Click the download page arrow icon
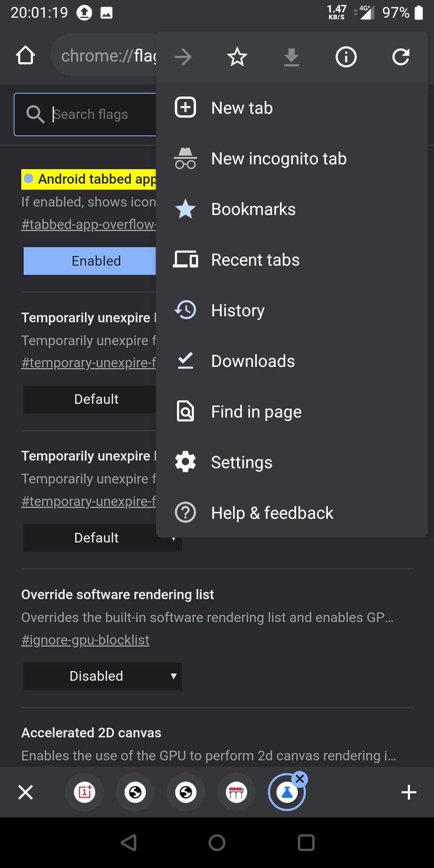 291,57
